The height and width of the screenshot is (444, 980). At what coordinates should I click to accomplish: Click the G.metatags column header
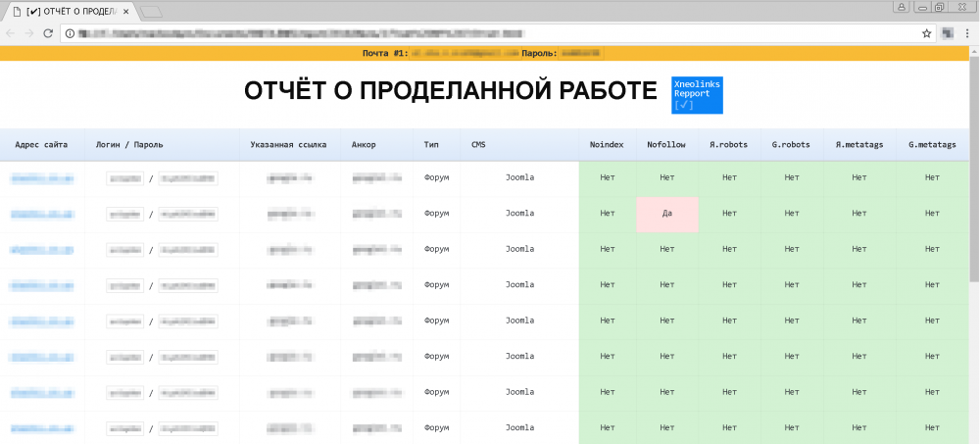click(932, 144)
